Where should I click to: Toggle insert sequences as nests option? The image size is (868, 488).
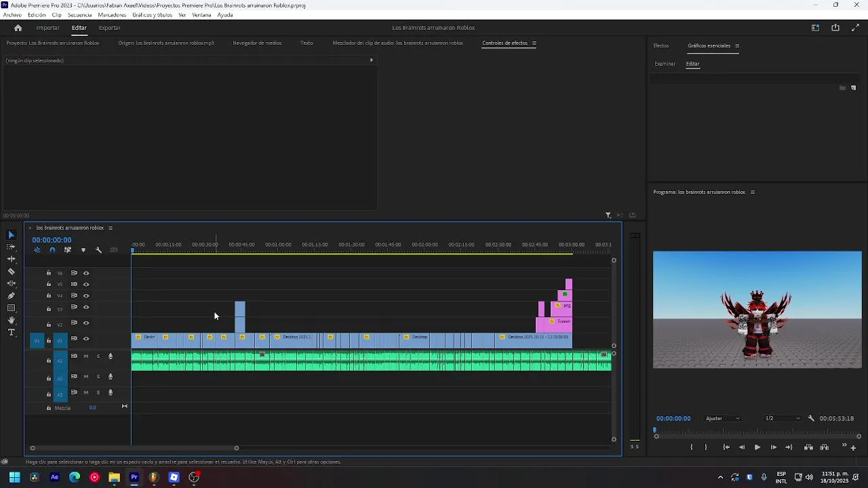[x=37, y=250]
